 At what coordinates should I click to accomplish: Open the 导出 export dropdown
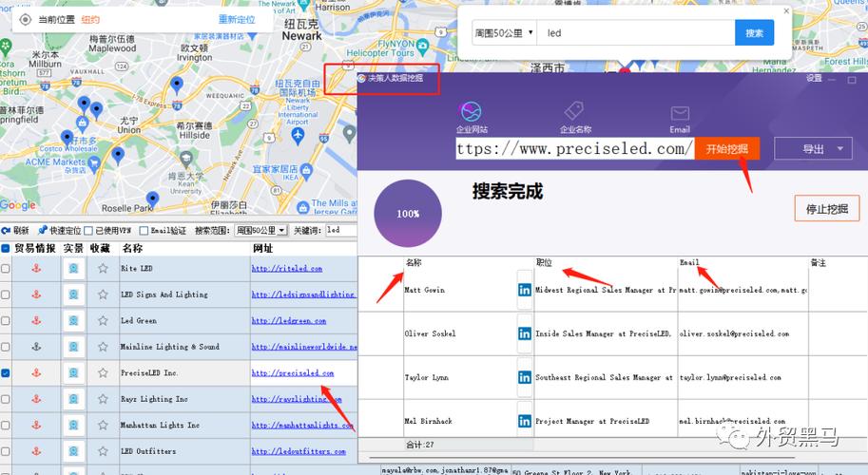pyautogui.click(x=813, y=149)
